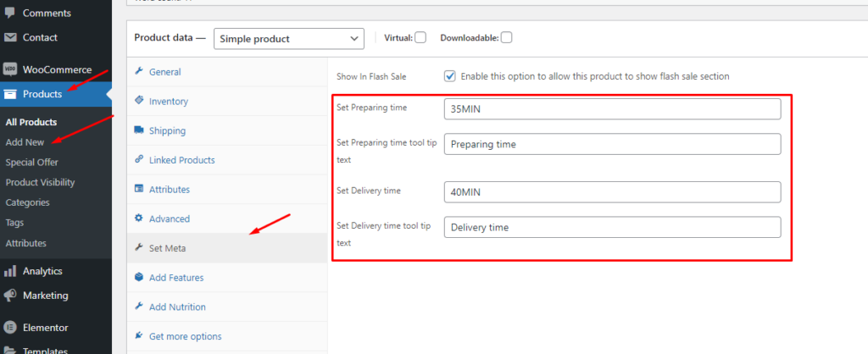Image resolution: width=868 pixels, height=354 pixels.
Task: Switch to the Inventory tab
Action: click(168, 102)
